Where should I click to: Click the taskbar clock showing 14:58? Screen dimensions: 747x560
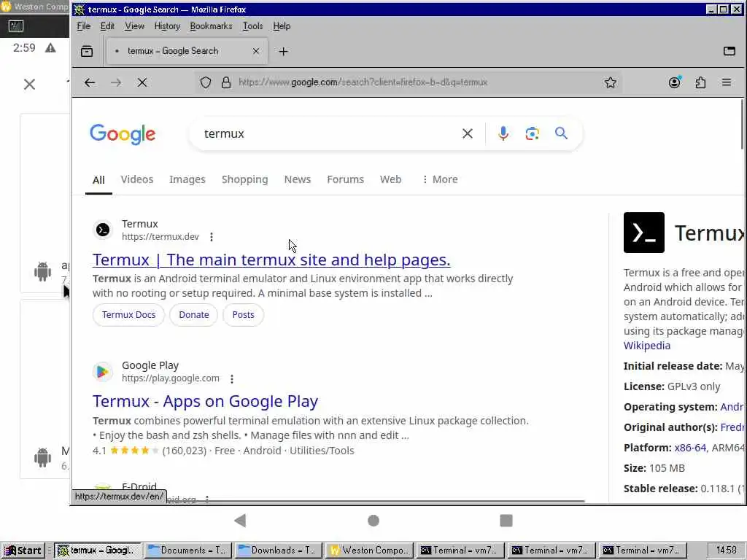click(x=726, y=551)
